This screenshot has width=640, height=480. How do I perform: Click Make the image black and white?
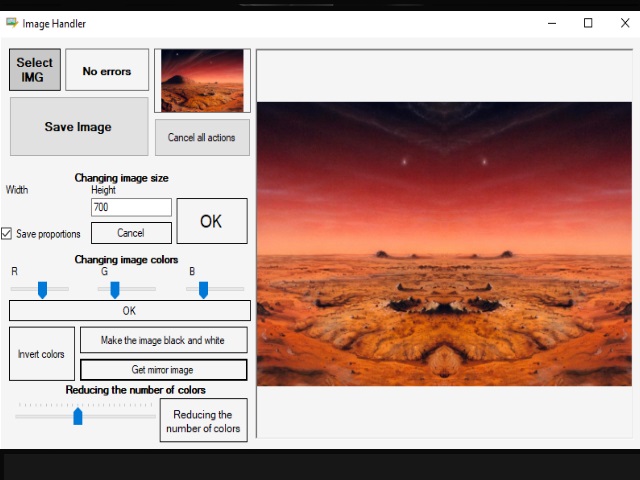point(164,340)
